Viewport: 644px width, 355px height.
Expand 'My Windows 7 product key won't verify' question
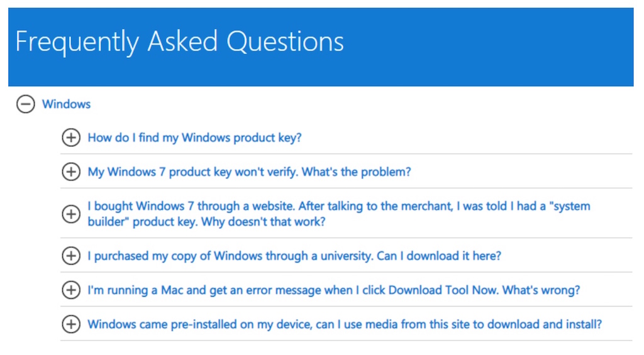[x=249, y=172]
